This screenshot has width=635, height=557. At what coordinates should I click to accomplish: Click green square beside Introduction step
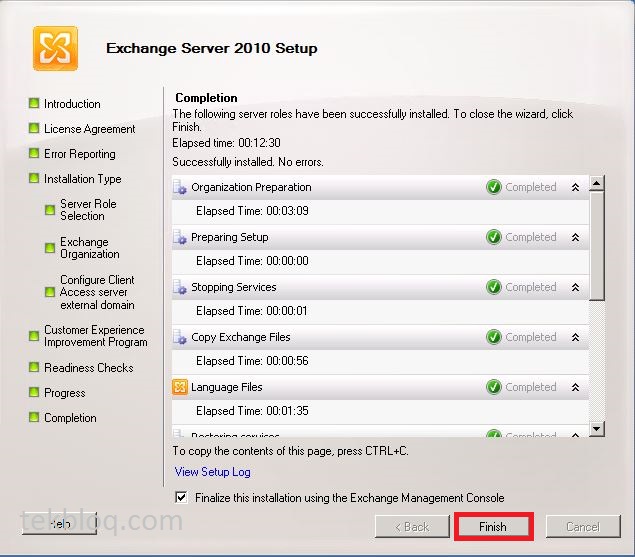tap(34, 103)
